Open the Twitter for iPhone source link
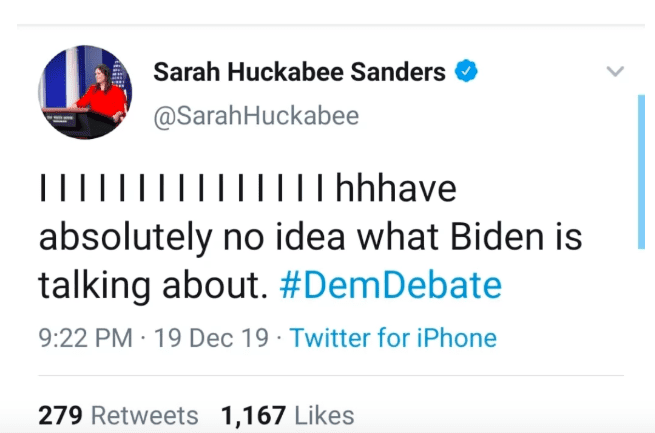 [393, 338]
